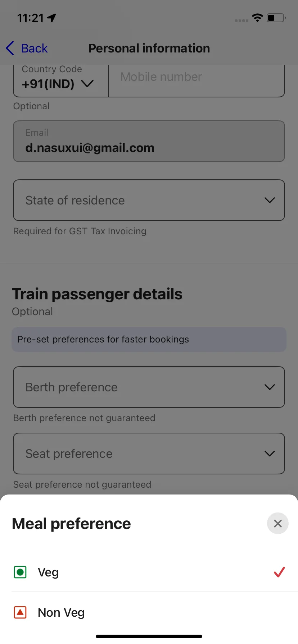Select the red Non Veg symbol icon
The image size is (298, 644).
(20, 612)
